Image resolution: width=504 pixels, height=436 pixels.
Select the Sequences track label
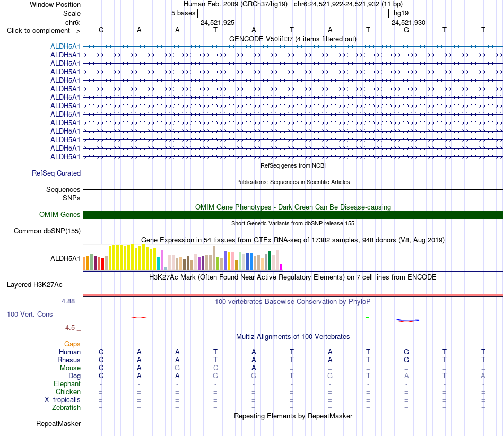coord(63,189)
